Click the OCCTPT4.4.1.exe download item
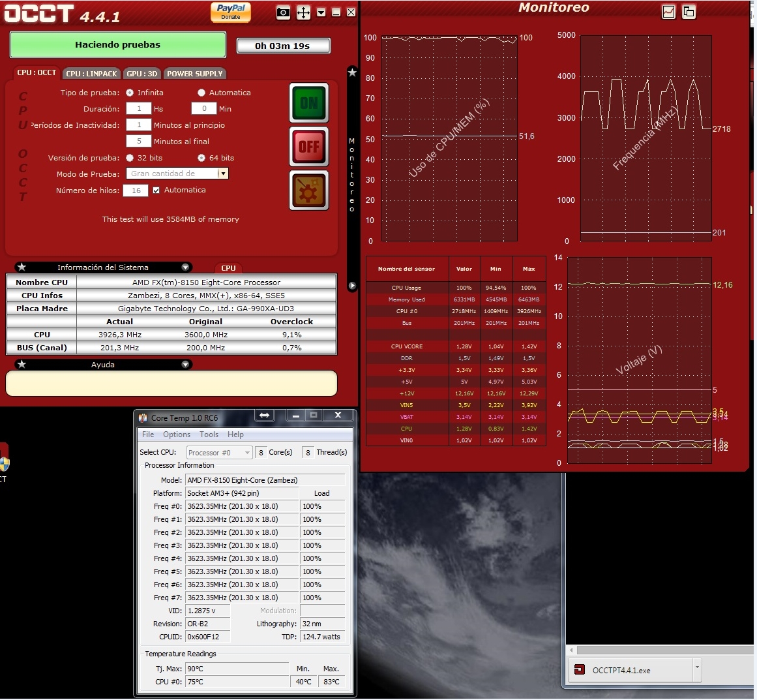Viewport: 757px width, 700px height. [x=631, y=671]
